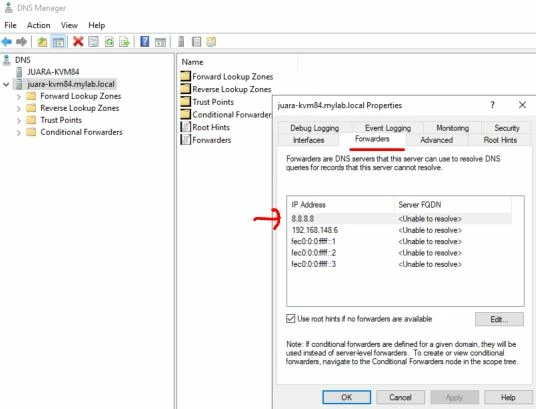
Task: Close the Properties dialog with X
Action: [x=522, y=105]
